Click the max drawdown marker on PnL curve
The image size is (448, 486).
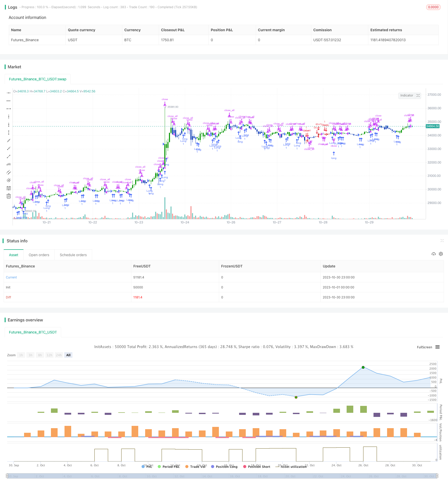pyautogui.click(x=296, y=397)
